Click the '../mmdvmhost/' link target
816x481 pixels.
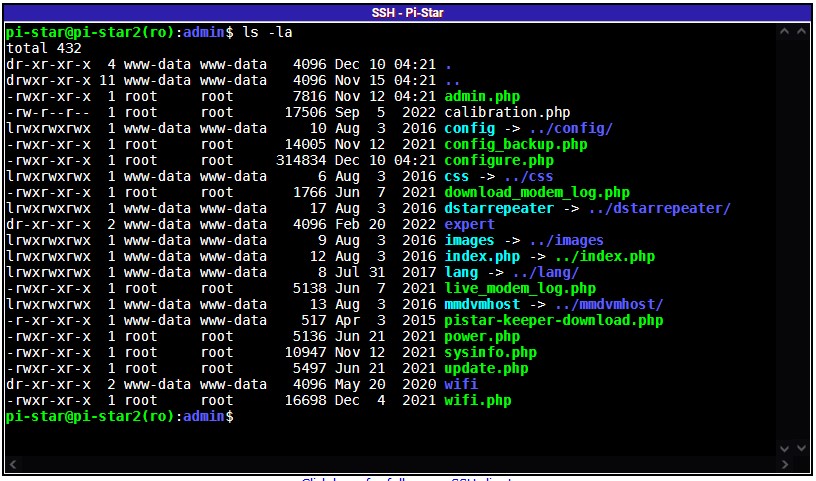[x=609, y=305]
